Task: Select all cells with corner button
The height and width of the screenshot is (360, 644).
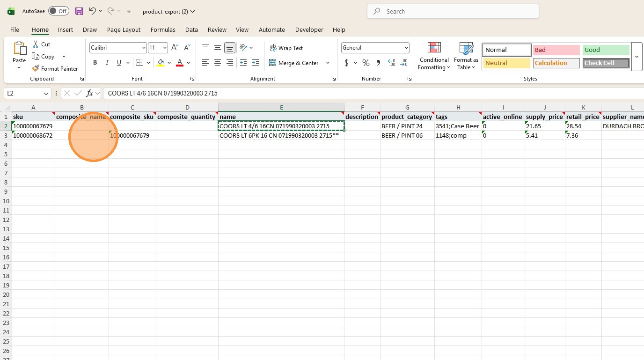Action: 6,108
